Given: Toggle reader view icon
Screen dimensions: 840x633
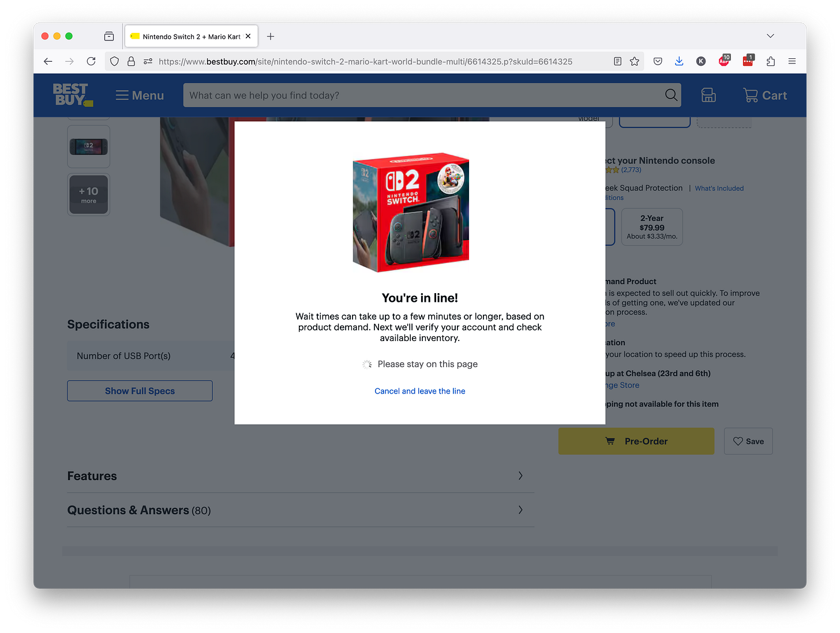Looking at the screenshot, I should (x=617, y=61).
